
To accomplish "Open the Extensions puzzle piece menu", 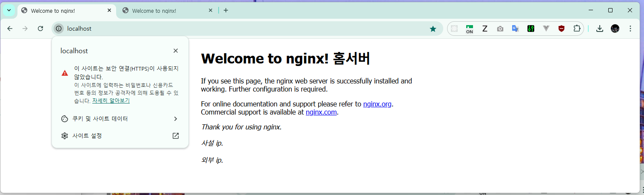I will pyautogui.click(x=577, y=29).
